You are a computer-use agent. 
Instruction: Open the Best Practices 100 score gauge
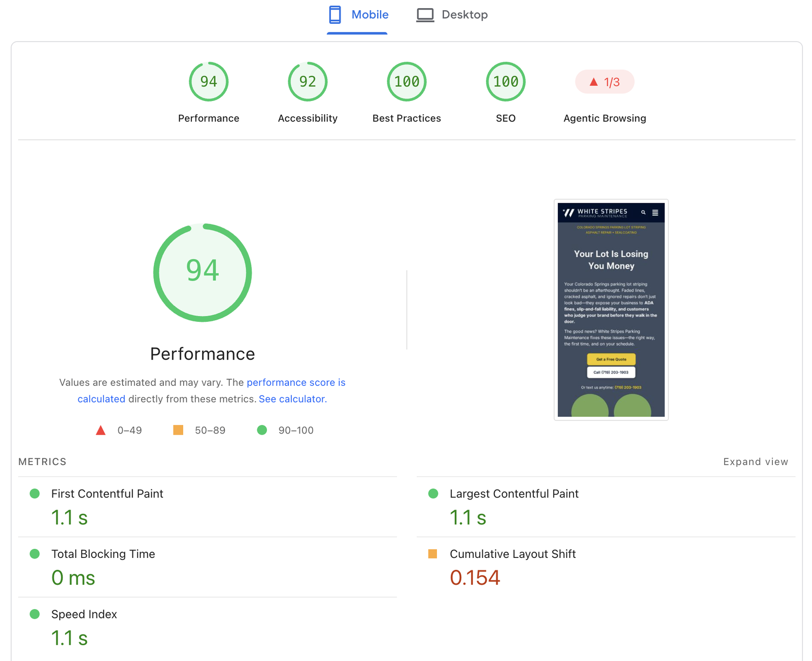click(x=407, y=82)
